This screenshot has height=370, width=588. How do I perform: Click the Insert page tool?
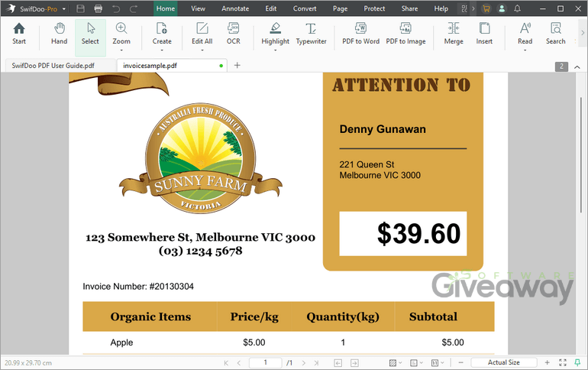pyautogui.click(x=484, y=34)
